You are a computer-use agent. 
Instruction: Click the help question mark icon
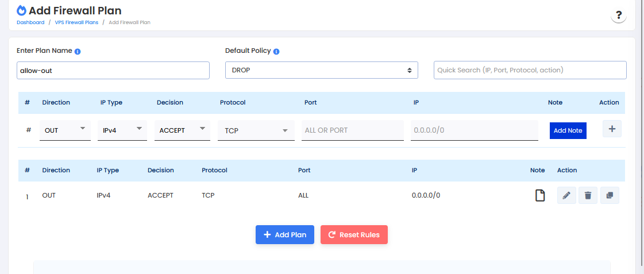pos(618,16)
